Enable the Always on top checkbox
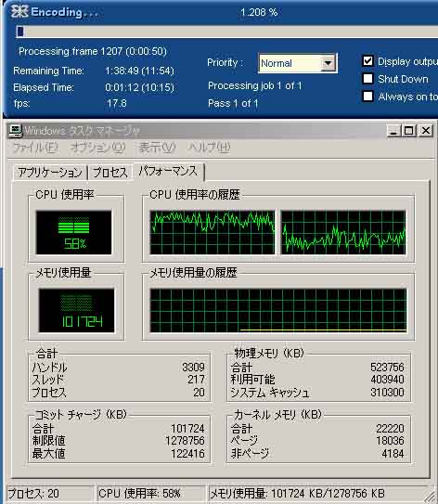Image resolution: width=438 pixels, height=504 pixels. (x=368, y=96)
